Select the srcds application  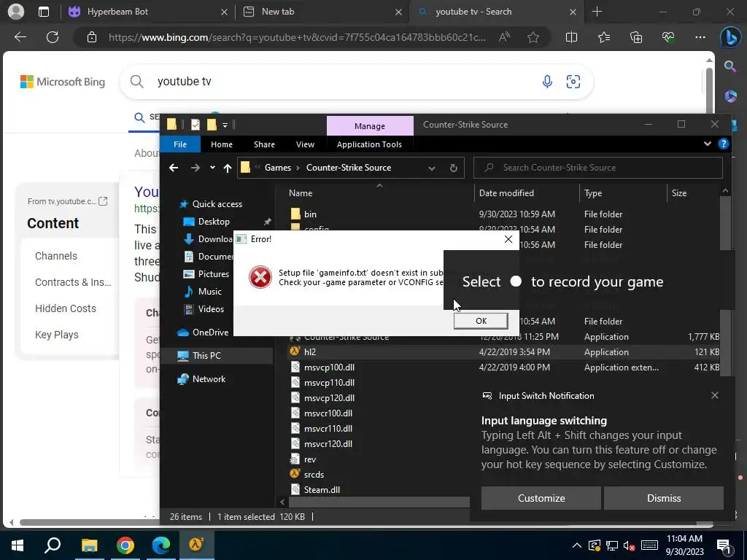point(314,475)
